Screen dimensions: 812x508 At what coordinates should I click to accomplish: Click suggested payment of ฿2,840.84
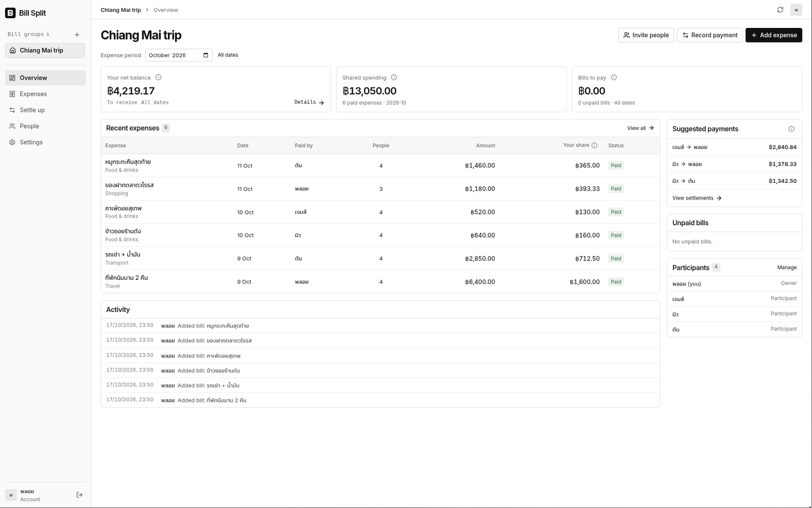click(734, 147)
